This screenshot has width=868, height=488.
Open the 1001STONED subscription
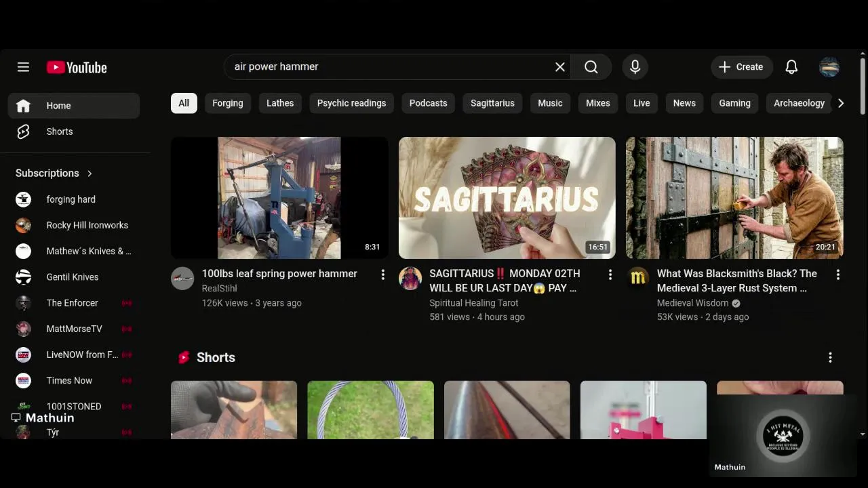tap(74, 406)
